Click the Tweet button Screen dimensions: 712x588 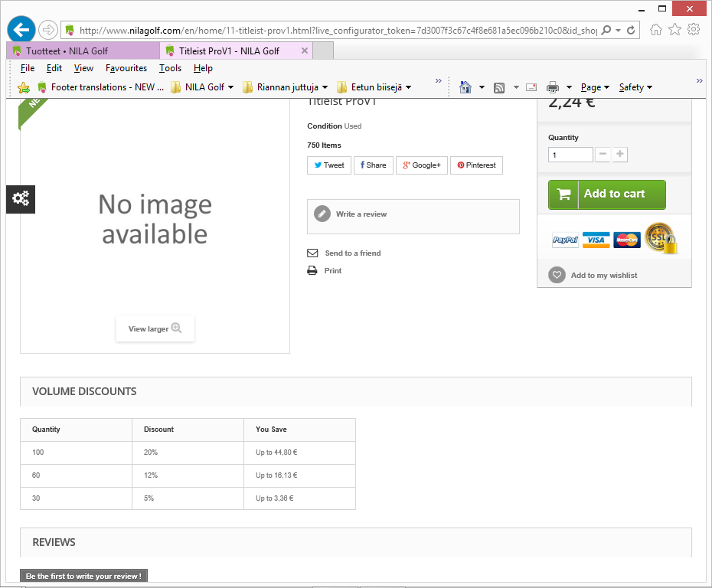(x=329, y=165)
